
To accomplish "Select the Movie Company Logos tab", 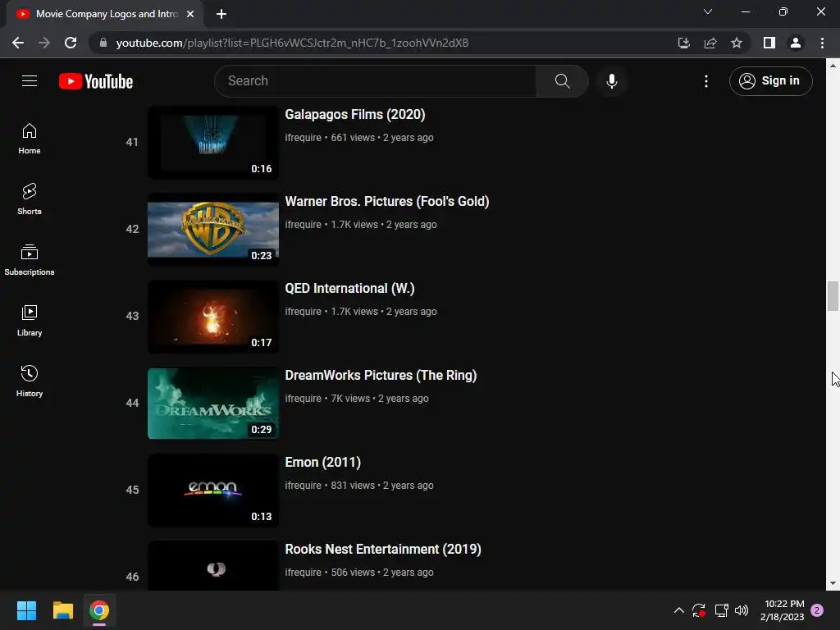I will coord(104,14).
